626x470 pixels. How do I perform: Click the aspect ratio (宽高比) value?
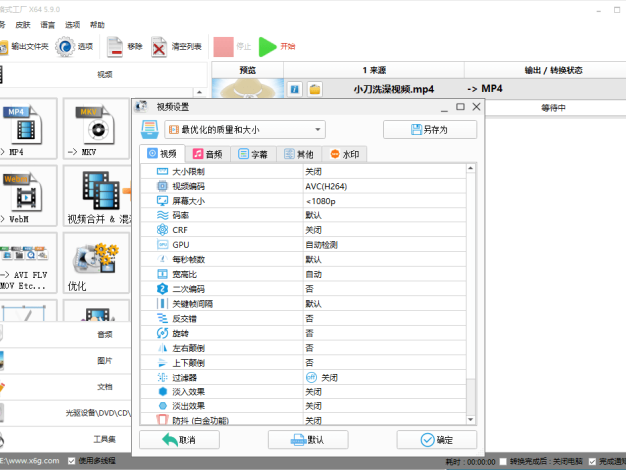(384, 274)
